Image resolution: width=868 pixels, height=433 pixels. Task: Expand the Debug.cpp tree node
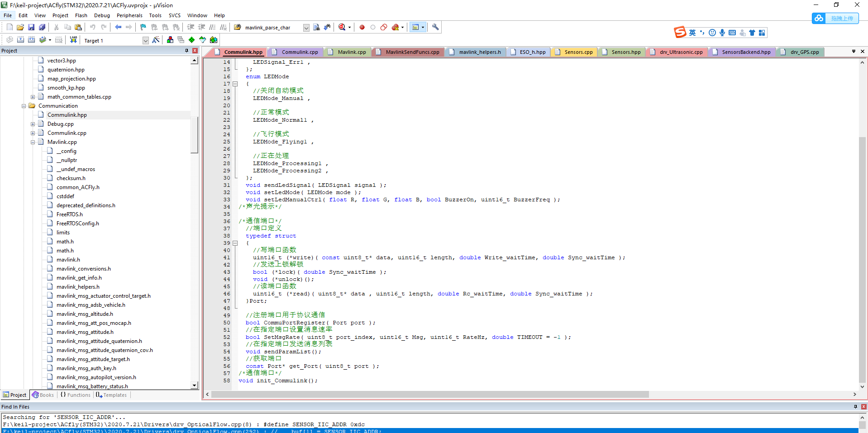coord(33,124)
